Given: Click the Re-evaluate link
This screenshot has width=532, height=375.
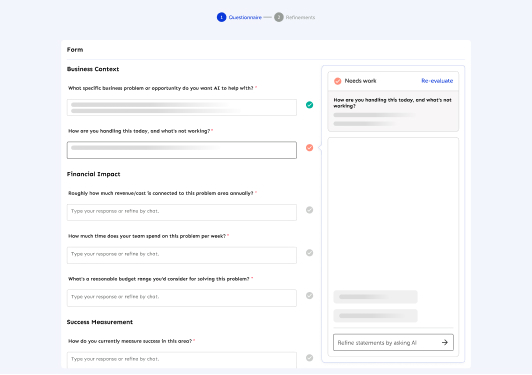Looking at the screenshot, I should (437, 81).
